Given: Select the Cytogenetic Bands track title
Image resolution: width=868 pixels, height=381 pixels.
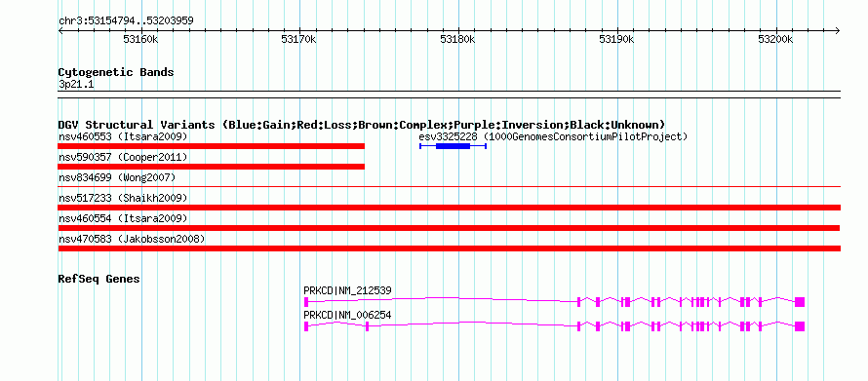Looking at the screenshot, I should 116,72.
